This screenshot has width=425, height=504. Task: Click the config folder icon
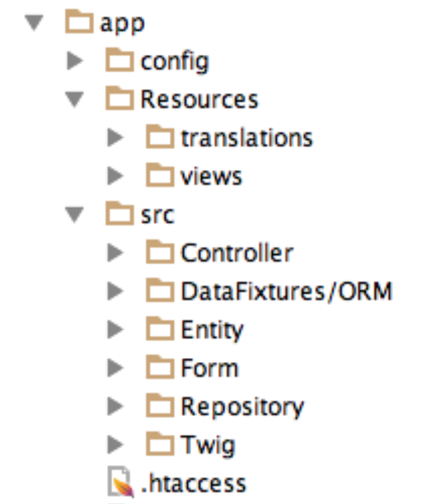click(x=119, y=61)
